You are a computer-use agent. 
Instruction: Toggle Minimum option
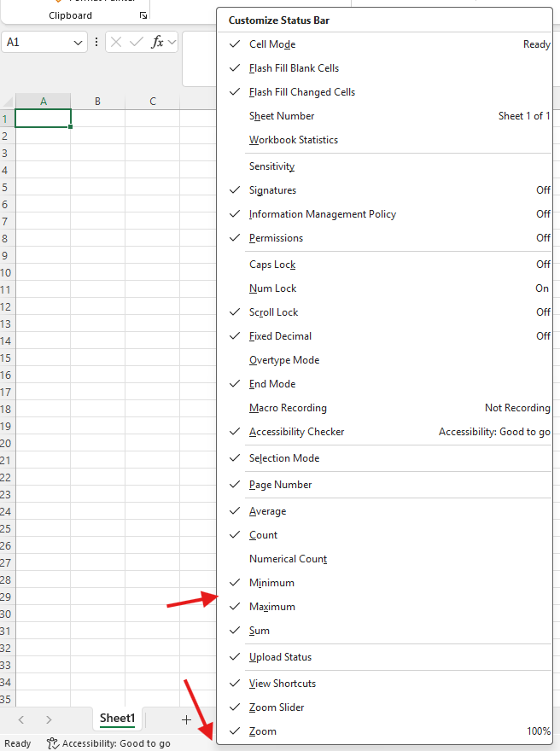click(384, 583)
